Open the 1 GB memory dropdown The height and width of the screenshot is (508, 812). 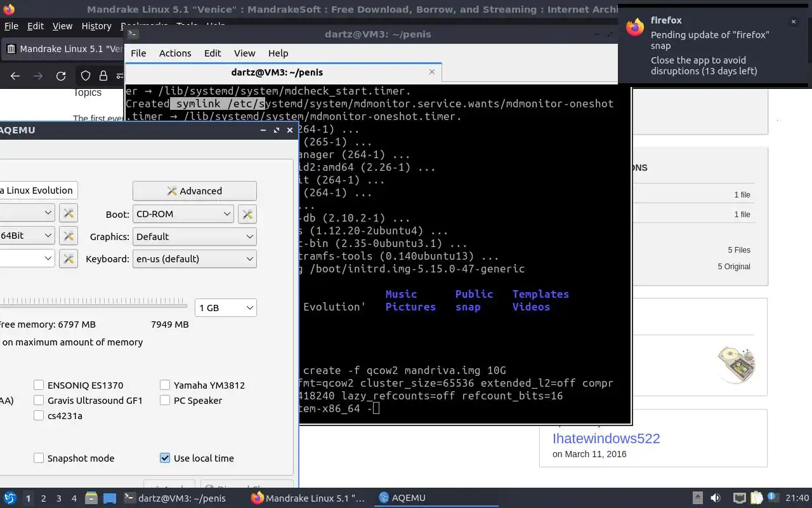[x=225, y=307]
